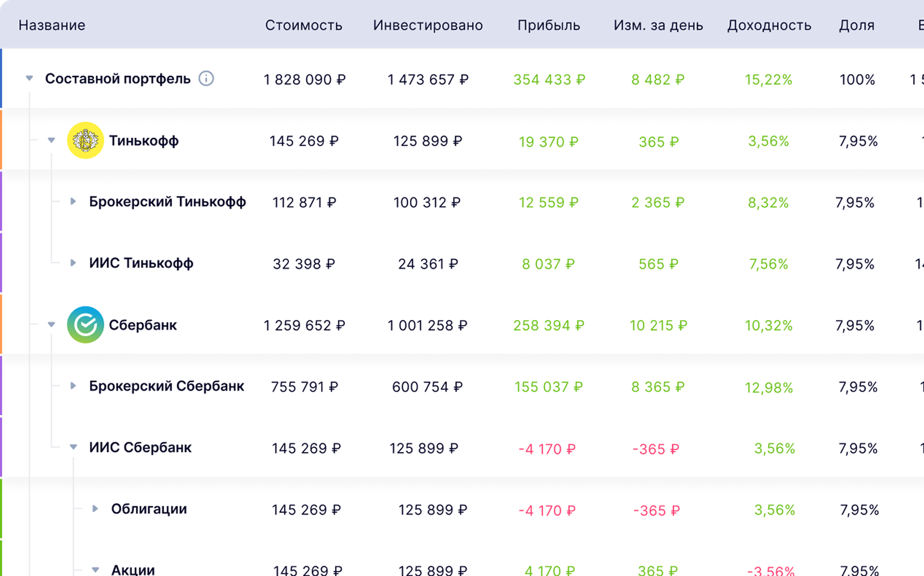This screenshot has height=576, width=924.
Task: Click the Инвестировано column header
Action: (427, 25)
